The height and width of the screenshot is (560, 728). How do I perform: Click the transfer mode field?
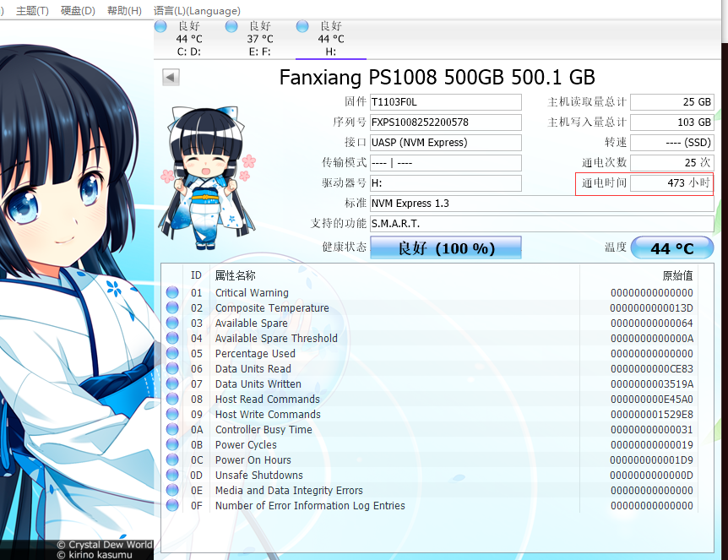(446, 163)
